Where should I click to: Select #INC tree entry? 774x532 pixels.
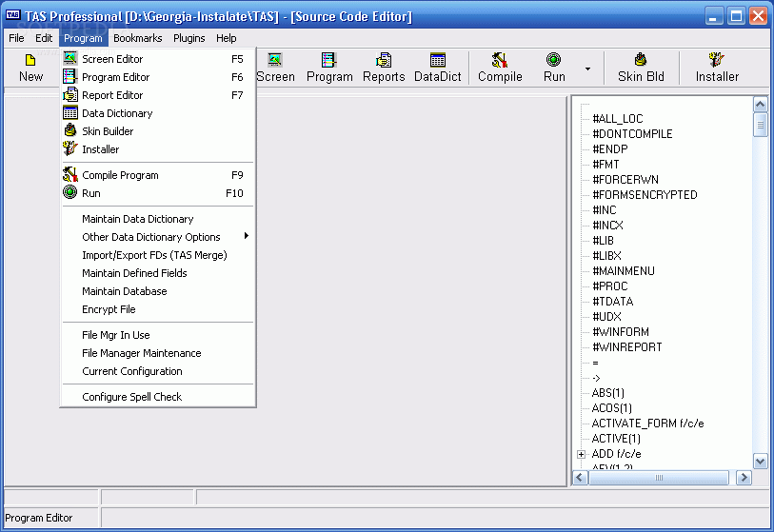(x=605, y=210)
